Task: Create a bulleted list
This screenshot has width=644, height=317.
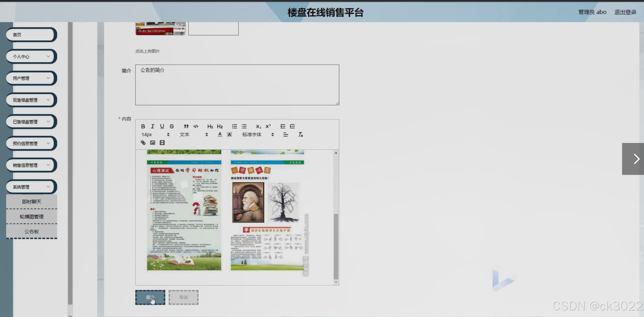Action: tap(244, 126)
